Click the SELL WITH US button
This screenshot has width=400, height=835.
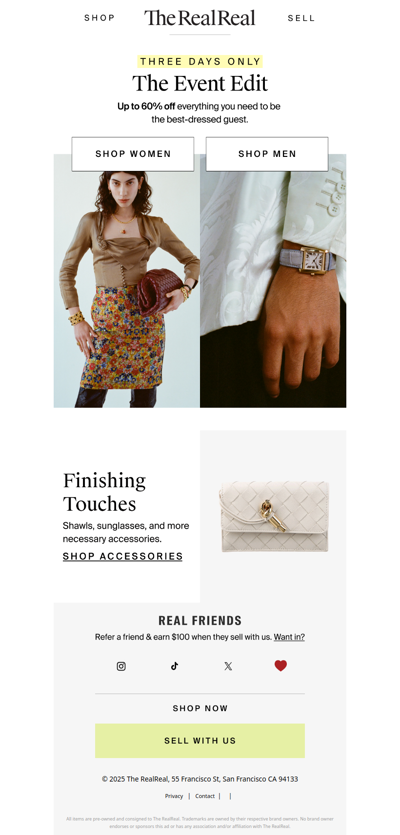pyautogui.click(x=200, y=741)
